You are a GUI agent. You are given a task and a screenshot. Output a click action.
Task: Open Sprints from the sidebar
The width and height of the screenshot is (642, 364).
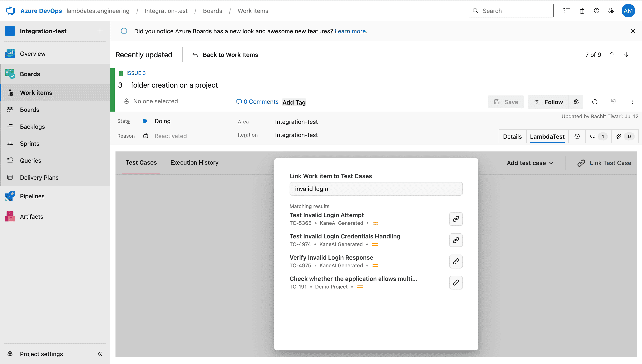[x=29, y=143]
